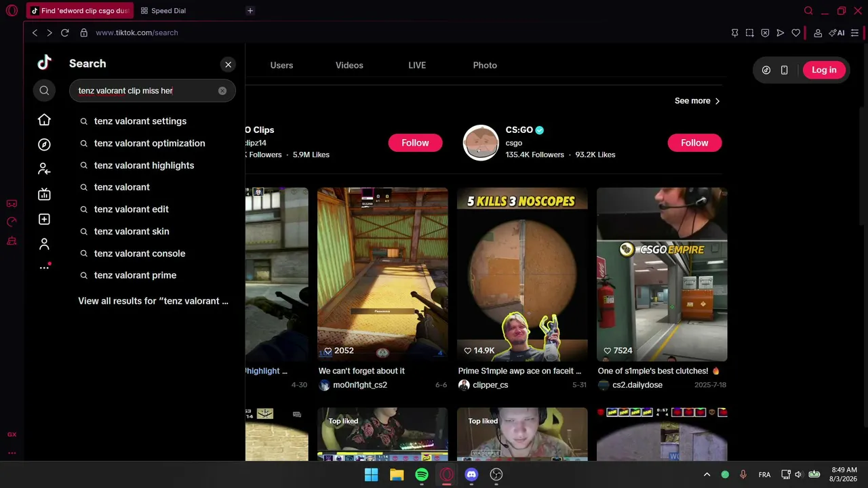
Task: Expand 'See more' users
Action: [697, 101]
